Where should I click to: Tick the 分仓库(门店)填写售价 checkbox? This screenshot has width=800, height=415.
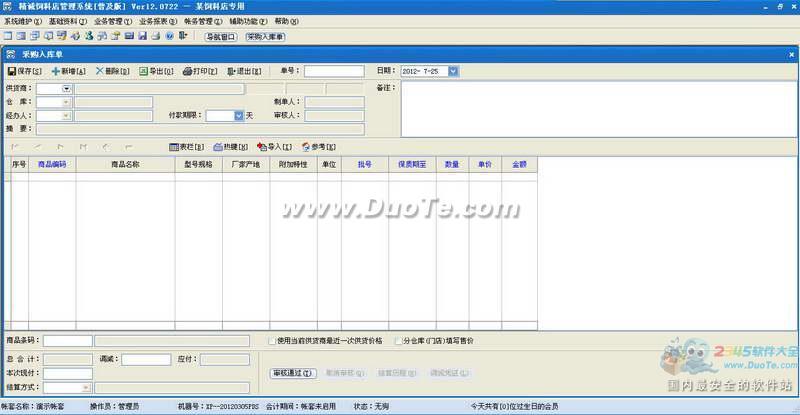click(x=397, y=341)
